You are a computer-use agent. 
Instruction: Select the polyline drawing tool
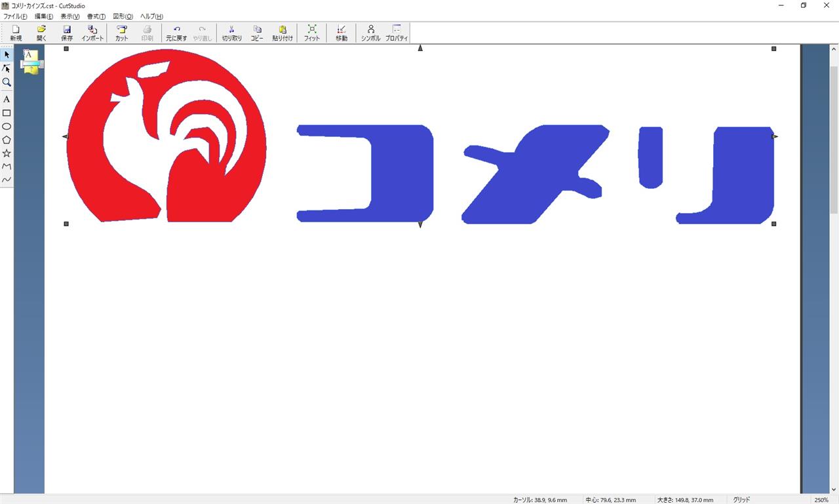7,166
